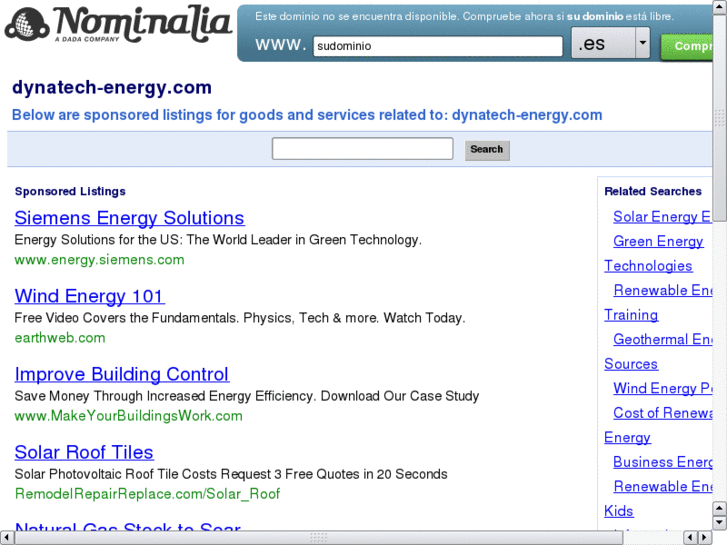Click horizontal scrollbar left arrow

coord(6,538)
